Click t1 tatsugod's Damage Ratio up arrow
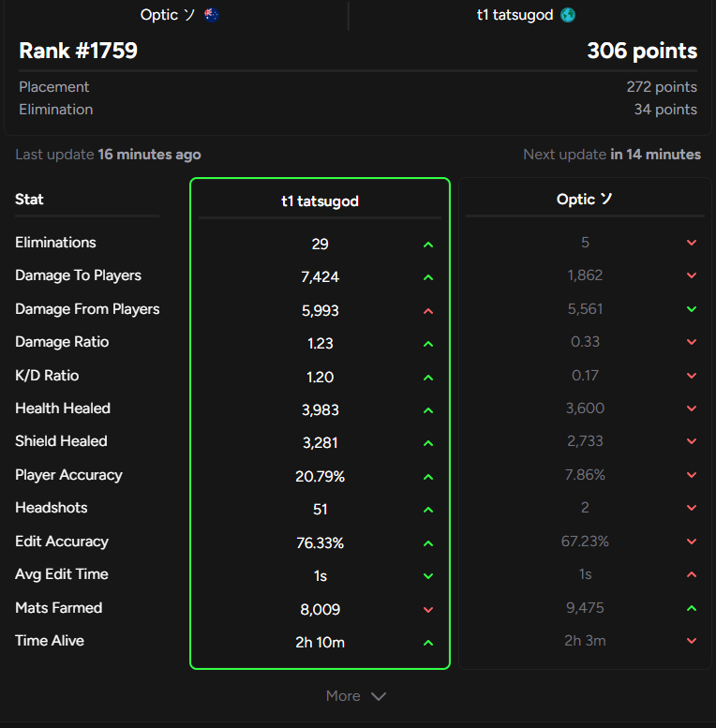Image resolution: width=716 pixels, height=728 pixels. coord(428,344)
